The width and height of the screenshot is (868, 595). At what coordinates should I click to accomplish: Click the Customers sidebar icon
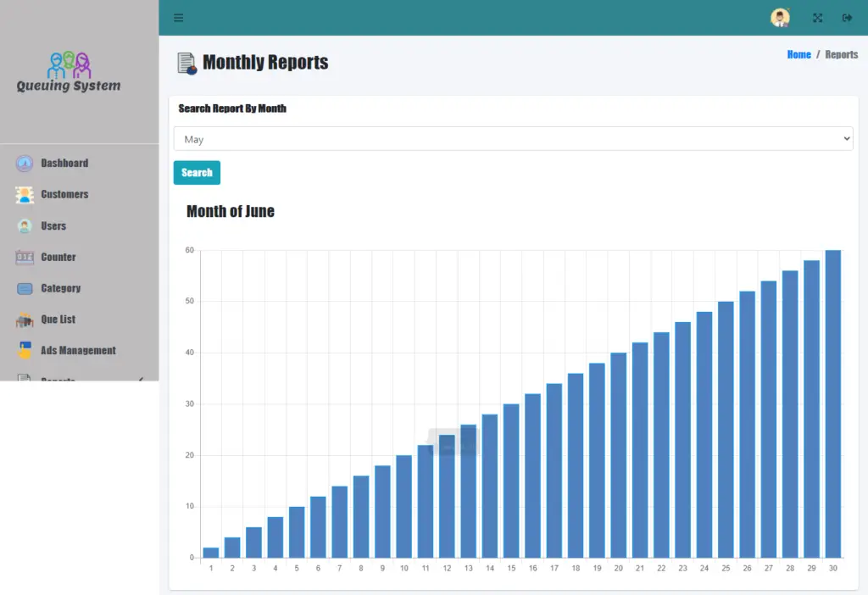pos(25,195)
